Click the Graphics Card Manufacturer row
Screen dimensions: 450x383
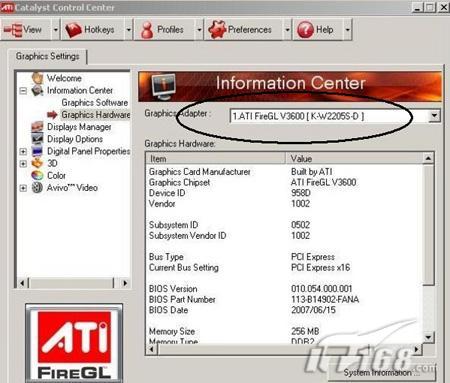(x=284, y=172)
